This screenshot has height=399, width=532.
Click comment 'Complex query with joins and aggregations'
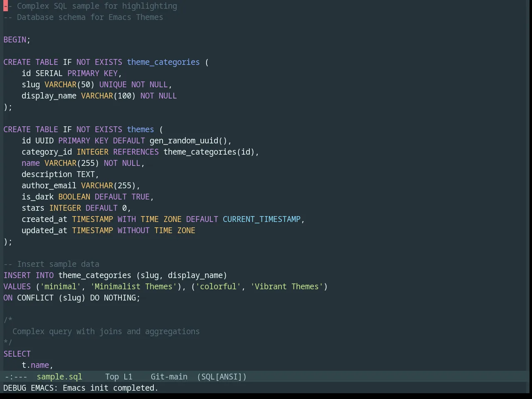(x=106, y=331)
